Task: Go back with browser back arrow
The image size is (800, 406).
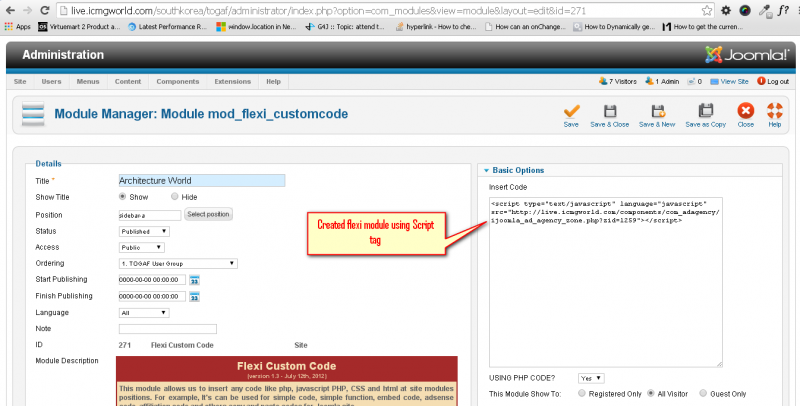Action: pos(10,10)
